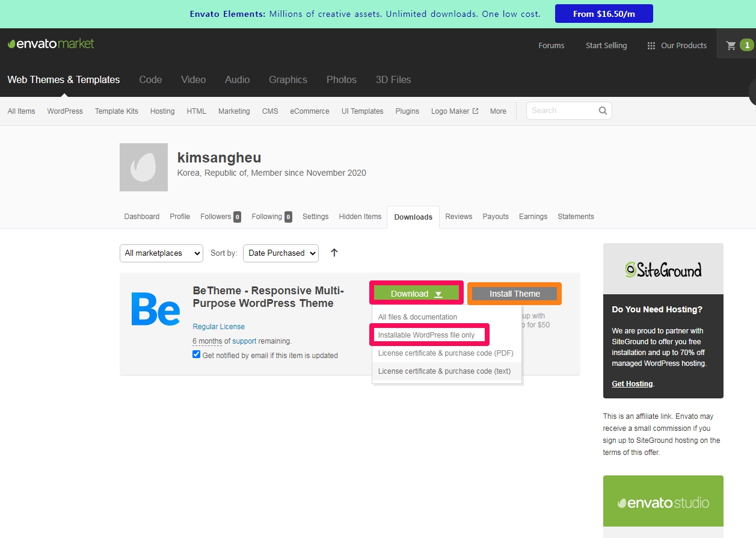Viewport: 756px width, 538px height.
Task: Open BeTheme Responsive Multi-Purpose WordPress Theme title
Action: pyautogui.click(x=268, y=297)
